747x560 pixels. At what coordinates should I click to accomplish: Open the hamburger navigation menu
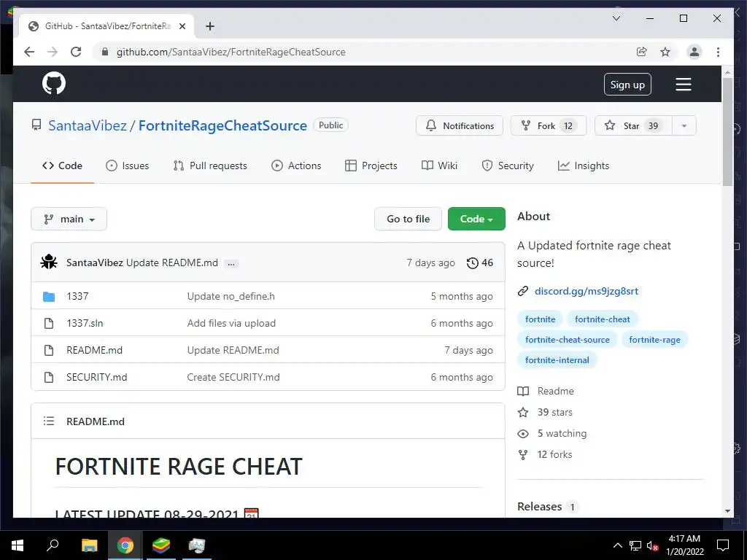(x=683, y=85)
